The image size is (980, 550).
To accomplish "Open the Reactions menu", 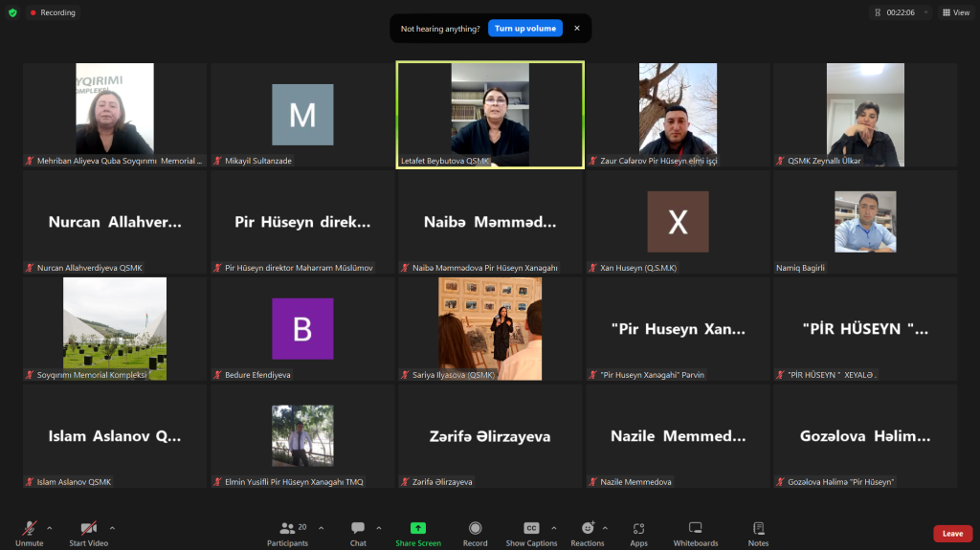I will click(588, 534).
